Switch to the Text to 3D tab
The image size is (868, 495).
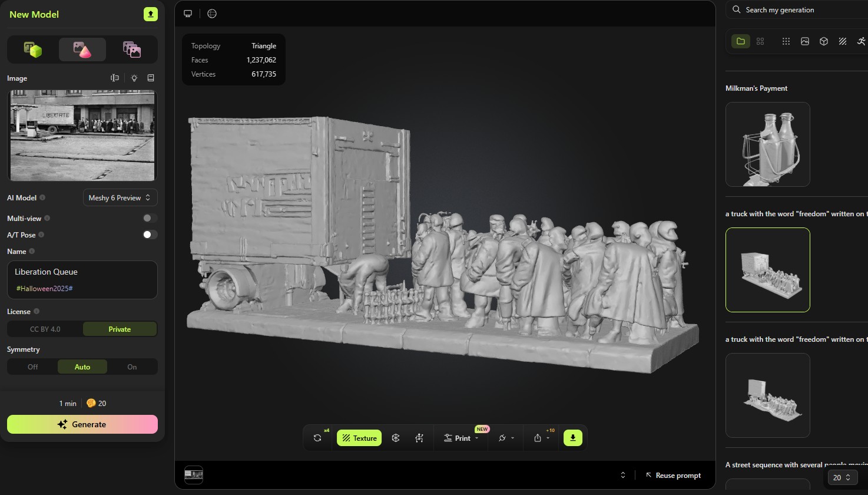33,49
